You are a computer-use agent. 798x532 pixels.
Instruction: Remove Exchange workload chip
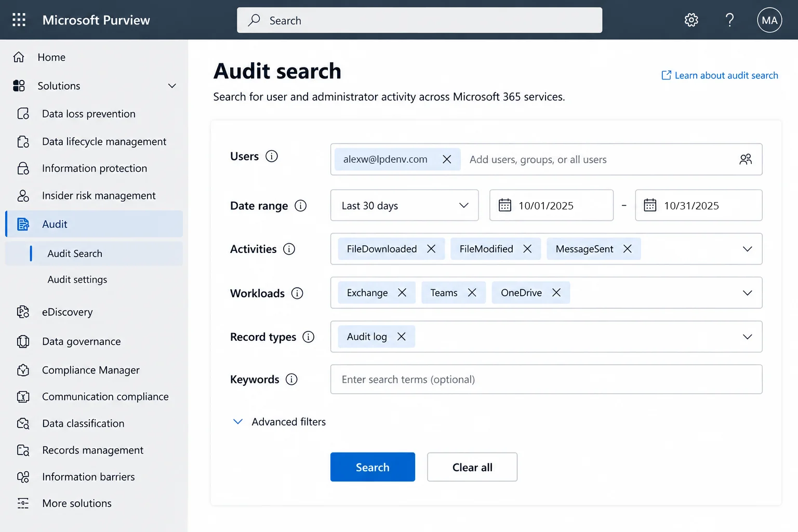pos(402,292)
